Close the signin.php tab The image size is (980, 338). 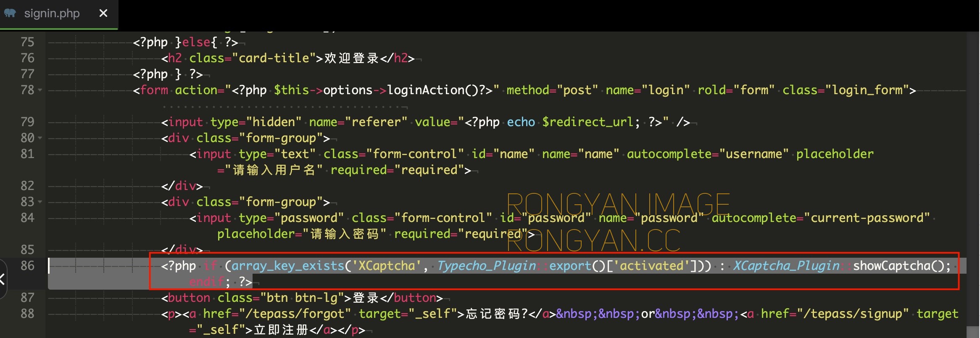point(103,13)
